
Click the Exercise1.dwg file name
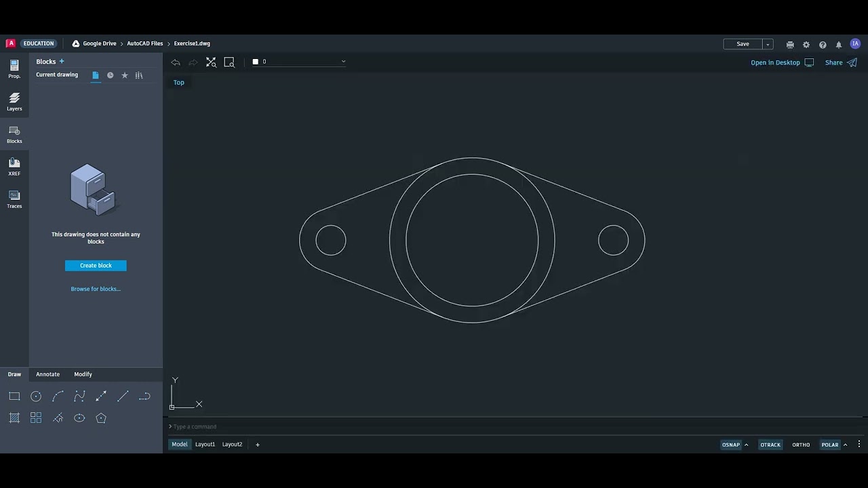(x=192, y=43)
